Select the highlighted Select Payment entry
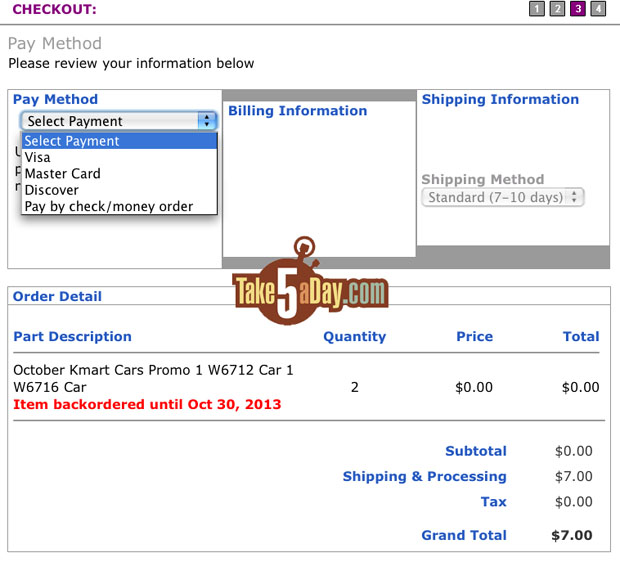 119,141
